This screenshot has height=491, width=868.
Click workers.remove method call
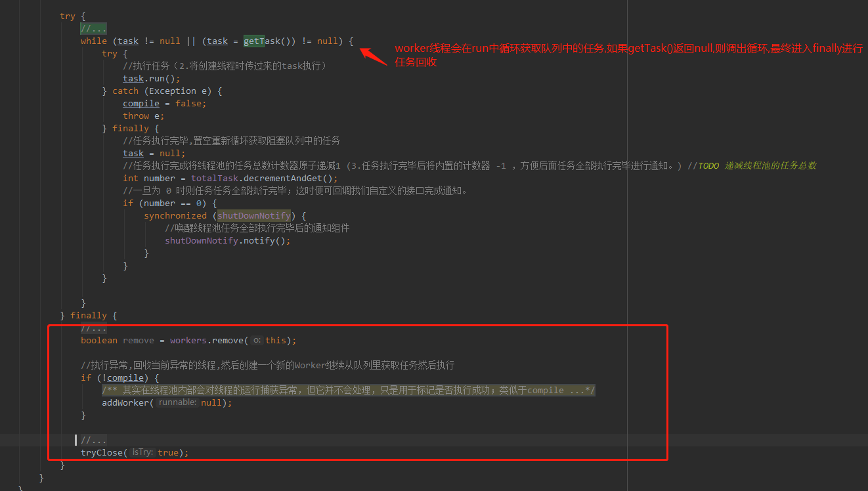(x=207, y=340)
